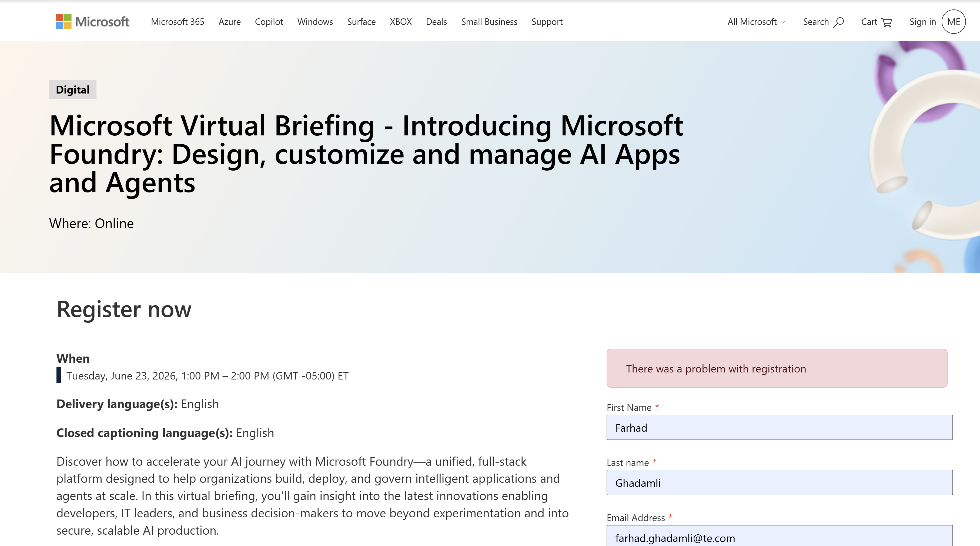Click the Where: Online text
This screenshot has width=980, height=546.
pos(91,223)
